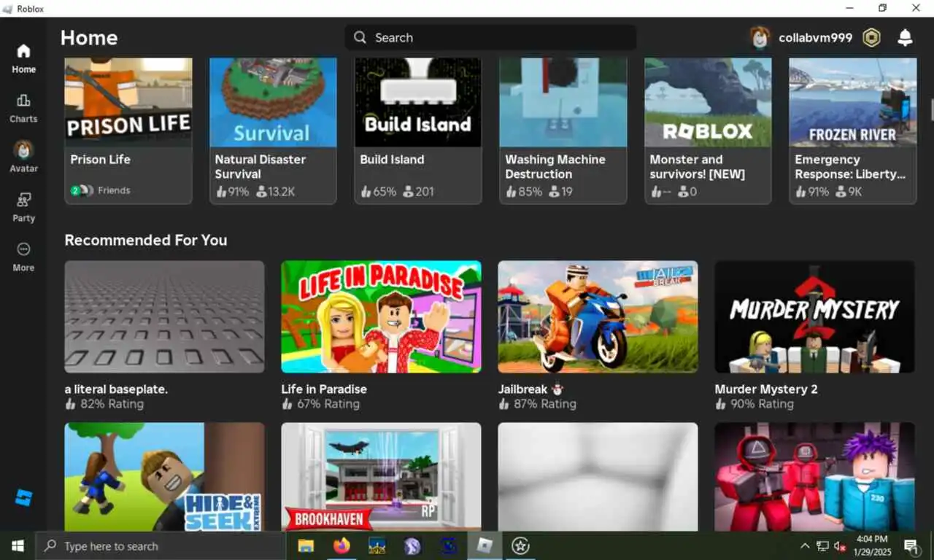934x560 pixels.
Task: Open the collabvm999 profile name
Action: tap(815, 38)
